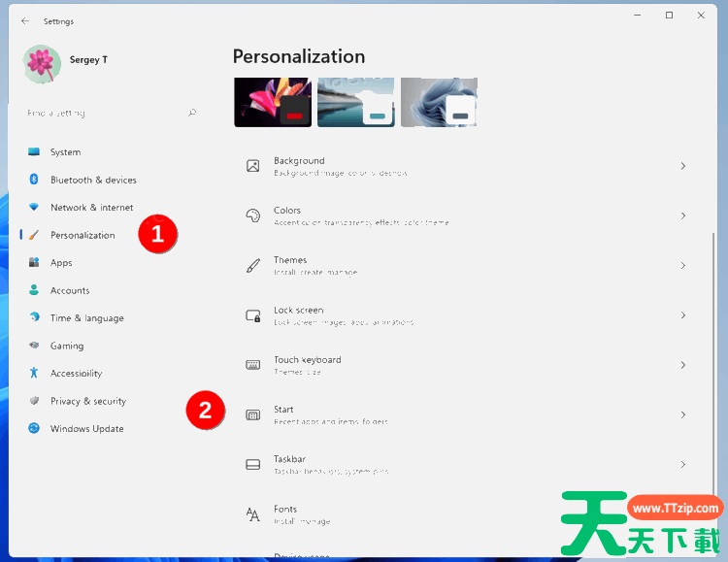The width and height of the screenshot is (728, 562).
Task: Apply the light bloom theme thumbnail
Action: point(439,102)
